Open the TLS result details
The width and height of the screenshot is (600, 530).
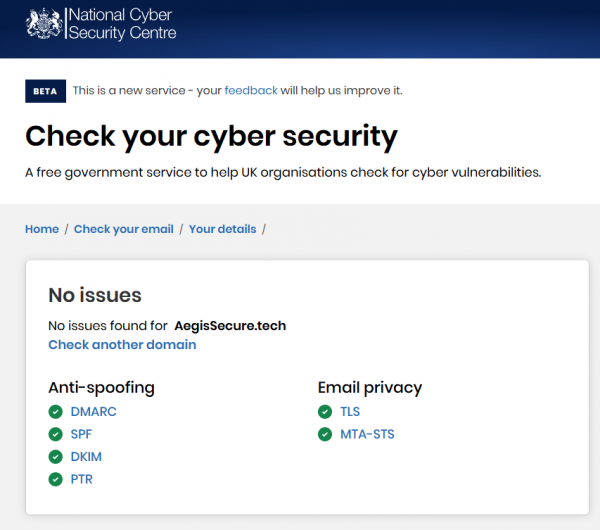point(350,411)
